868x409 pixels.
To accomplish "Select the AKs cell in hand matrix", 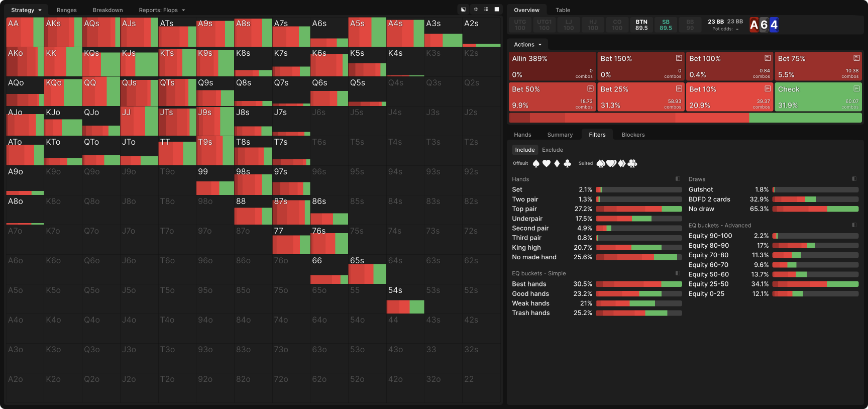I will 63,32.
